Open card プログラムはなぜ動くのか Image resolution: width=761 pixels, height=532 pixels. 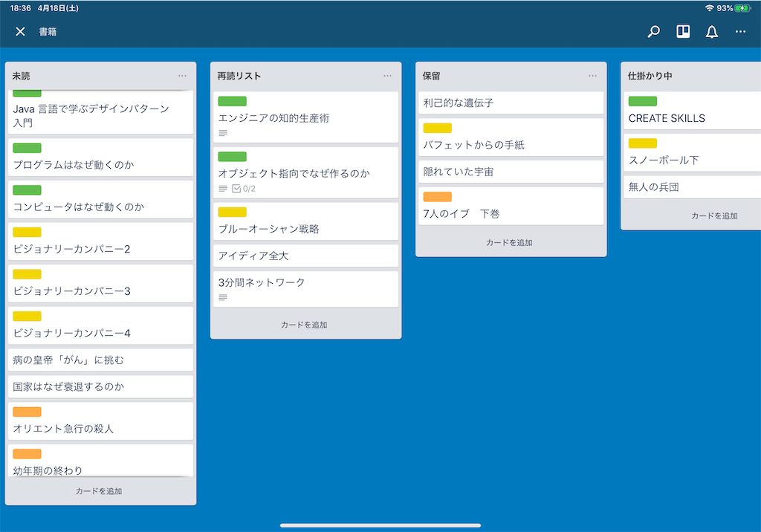click(x=100, y=158)
